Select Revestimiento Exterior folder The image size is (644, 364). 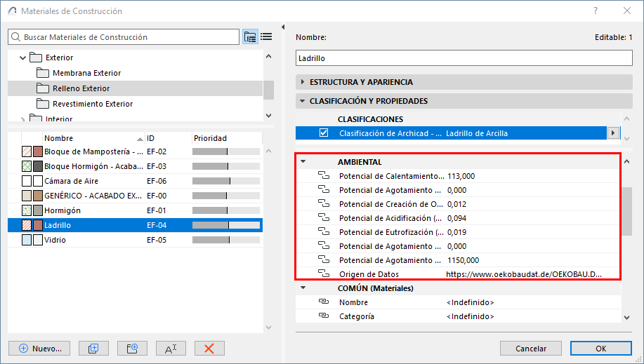93,103
